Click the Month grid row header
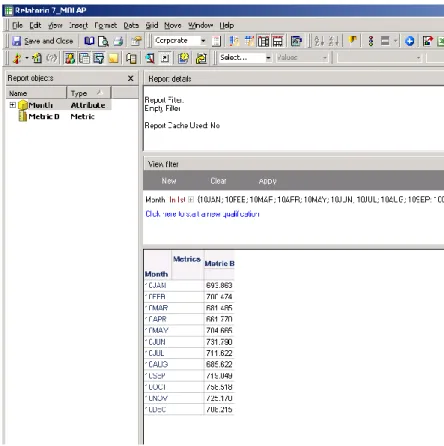This screenshot has width=444, height=446. pos(156,274)
